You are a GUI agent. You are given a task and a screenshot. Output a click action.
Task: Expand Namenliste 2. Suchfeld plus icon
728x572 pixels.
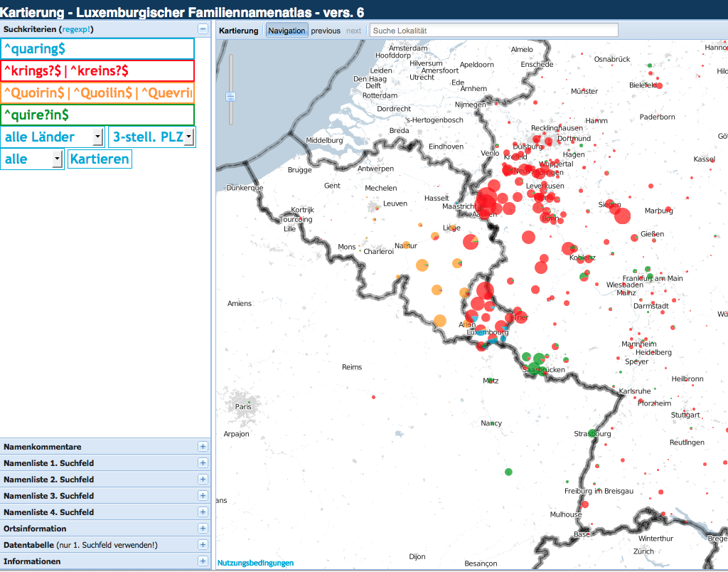click(x=203, y=480)
